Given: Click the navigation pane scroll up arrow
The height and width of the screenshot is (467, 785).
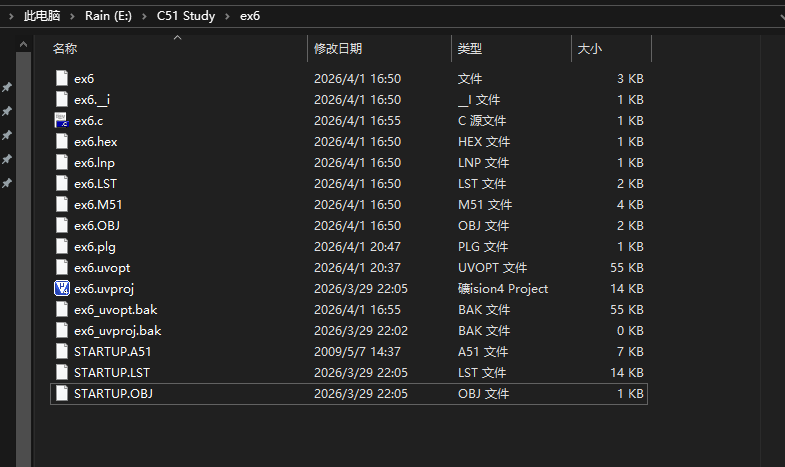Looking at the screenshot, I should point(24,45).
